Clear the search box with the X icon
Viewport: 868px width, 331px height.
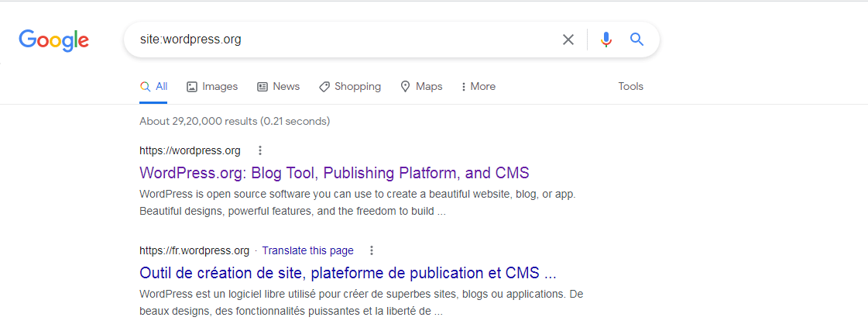pos(568,40)
